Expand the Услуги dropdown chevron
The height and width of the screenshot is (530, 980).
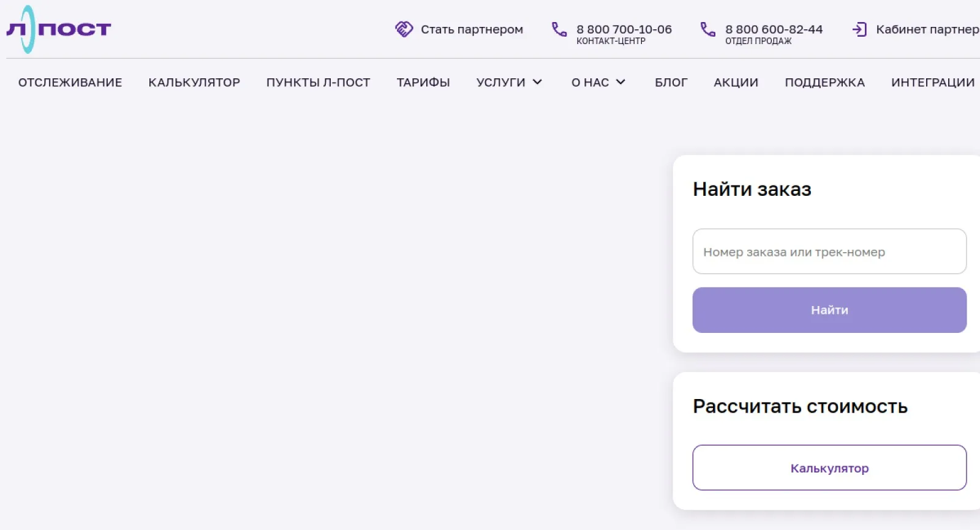[537, 82]
